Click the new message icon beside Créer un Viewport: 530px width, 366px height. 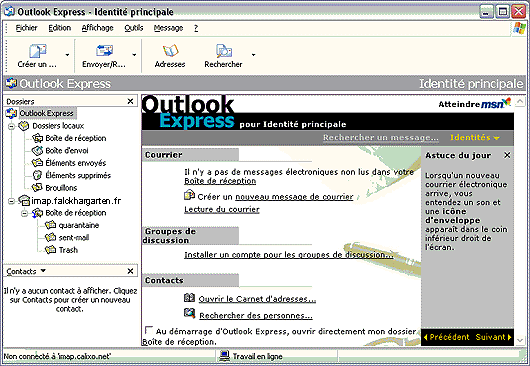click(189, 195)
